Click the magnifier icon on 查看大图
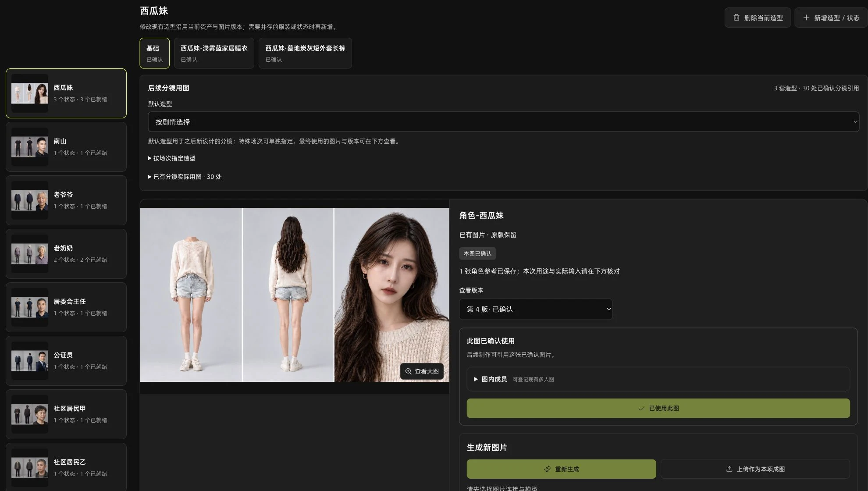This screenshot has width=868, height=491. pos(408,371)
